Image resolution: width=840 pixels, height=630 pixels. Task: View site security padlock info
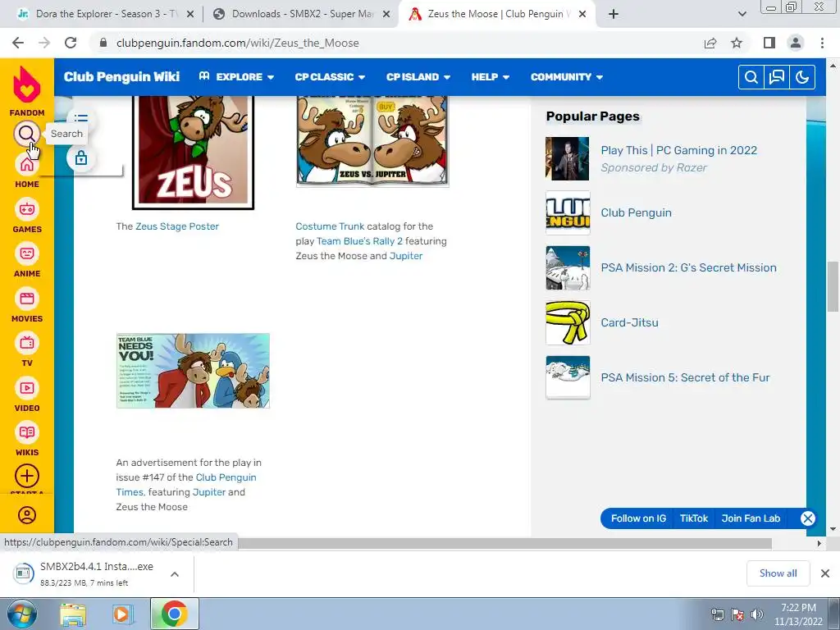coord(103,43)
